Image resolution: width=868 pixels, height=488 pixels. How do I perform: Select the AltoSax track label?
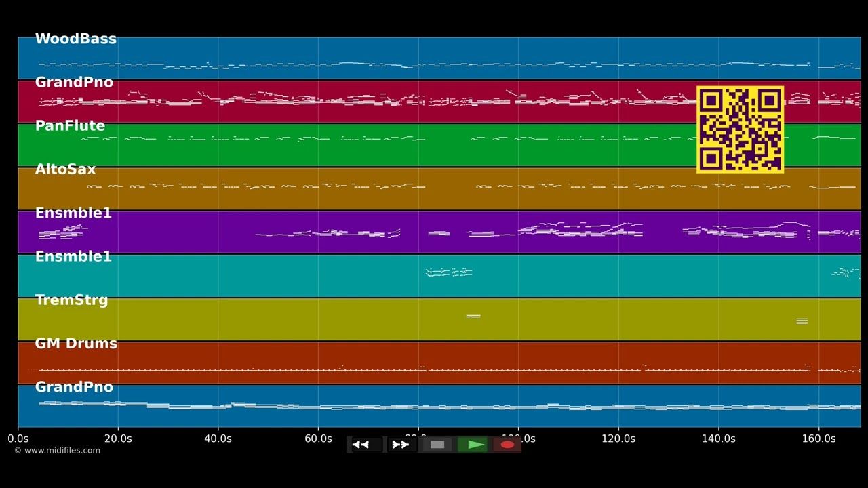pos(66,169)
